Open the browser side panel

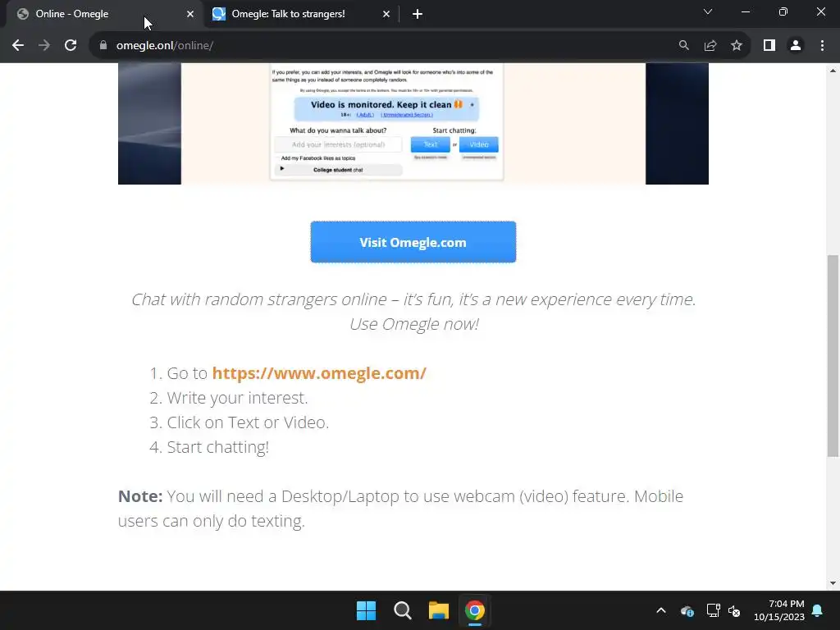pos(769,46)
